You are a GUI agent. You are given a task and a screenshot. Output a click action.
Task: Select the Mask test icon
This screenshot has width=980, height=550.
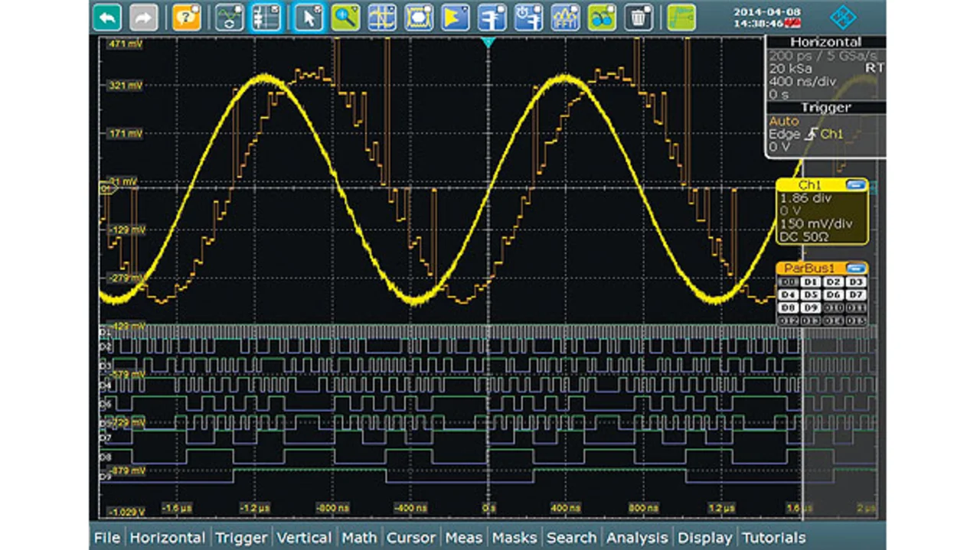418,17
